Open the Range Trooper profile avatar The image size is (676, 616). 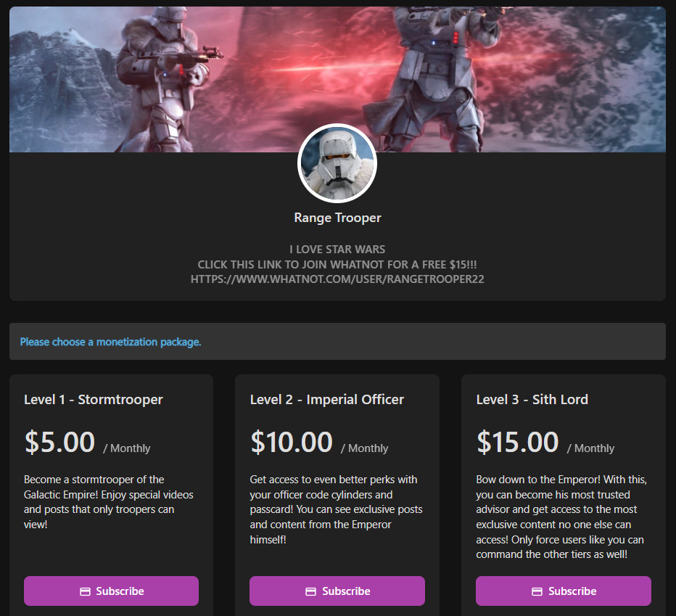coord(337,163)
